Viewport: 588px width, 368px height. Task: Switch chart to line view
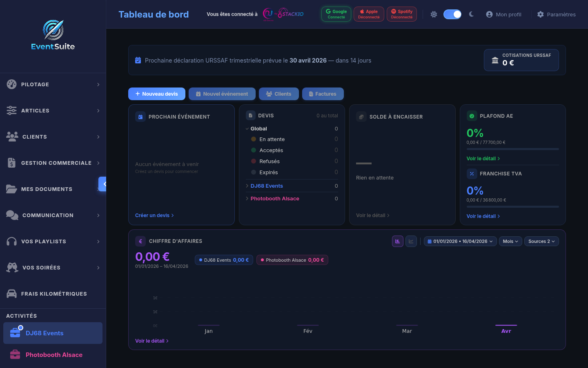point(411,241)
